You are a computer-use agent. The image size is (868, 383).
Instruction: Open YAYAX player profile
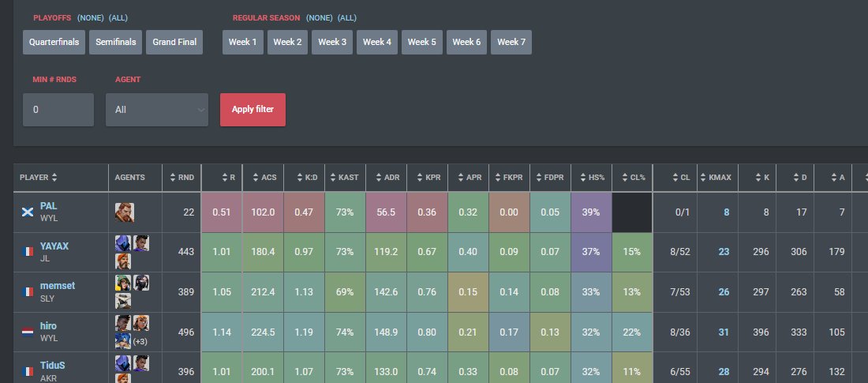(x=54, y=246)
